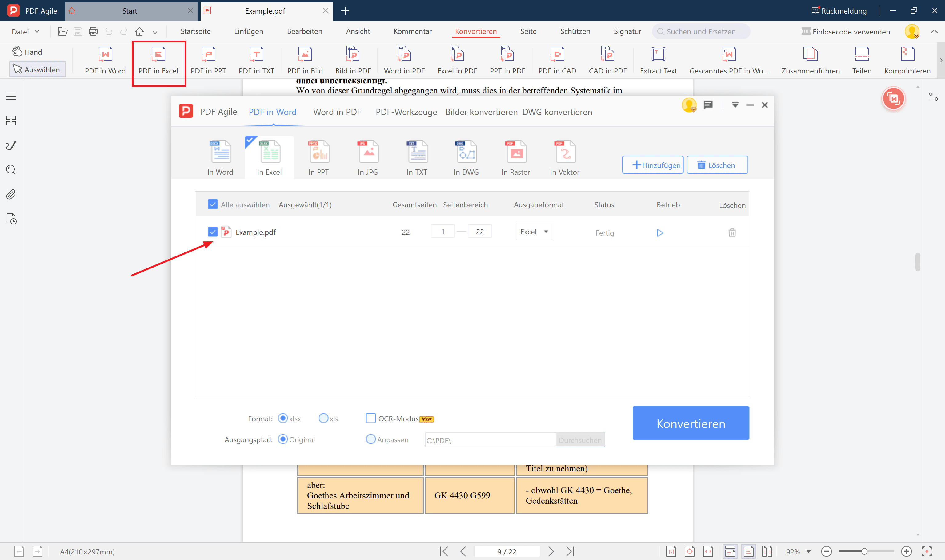
Task: Delete Example.pdf row with trash icon
Action: pos(732,233)
